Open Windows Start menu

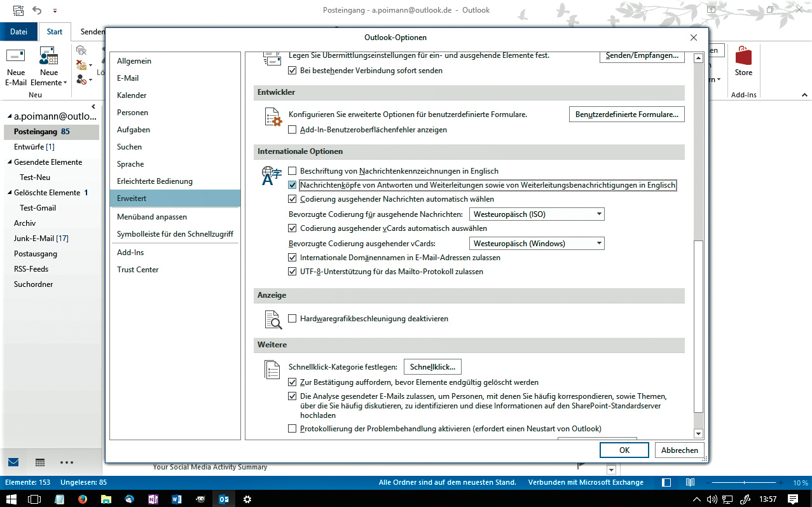pyautogui.click(x=12, y=499)
